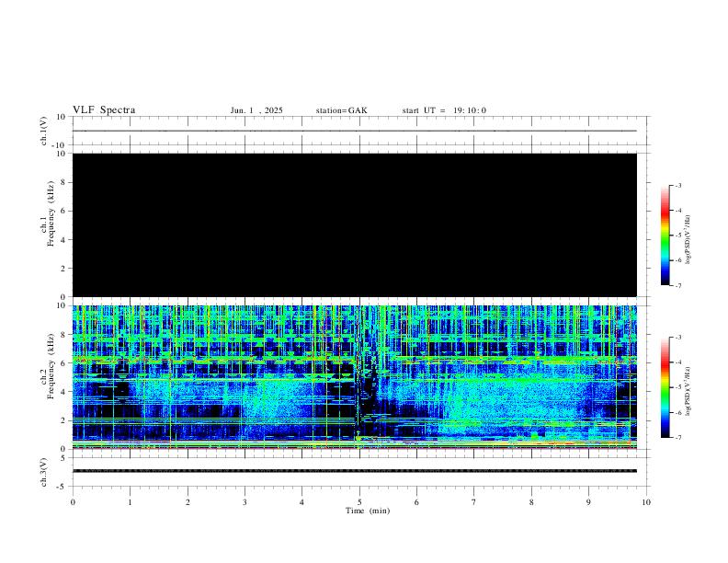Click the lower PSD color bar
This screenshot has height=563, width=728.
point(665,387)
